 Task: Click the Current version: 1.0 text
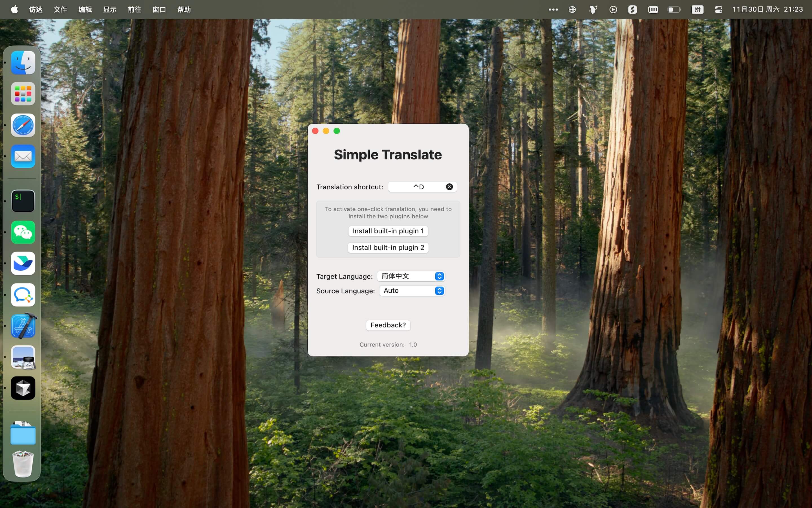click(388, 345)
